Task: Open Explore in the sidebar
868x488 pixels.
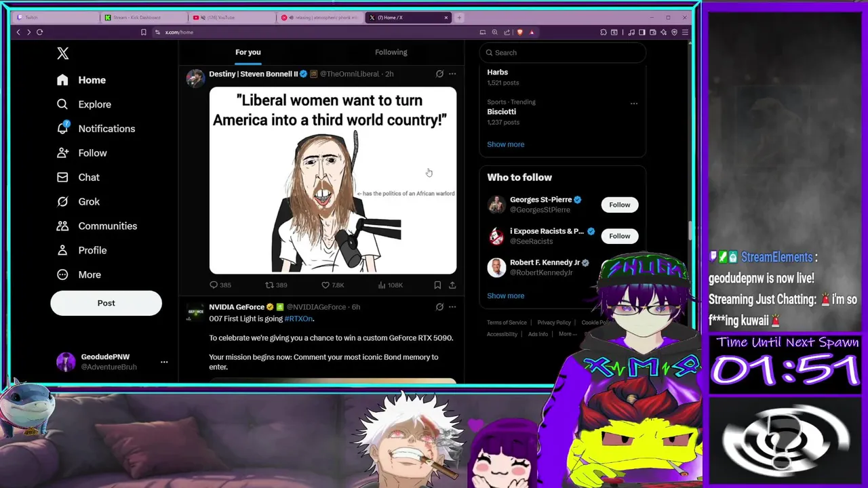Action: pos(84,104)
